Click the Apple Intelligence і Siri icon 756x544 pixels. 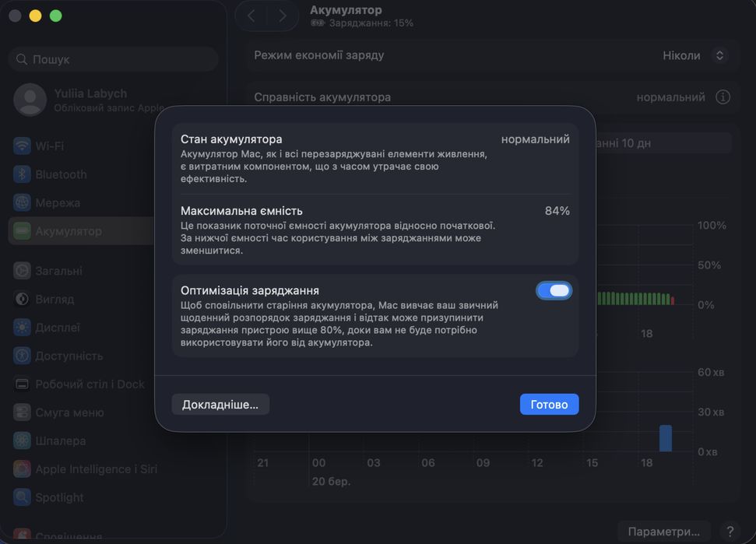(22, 469)
